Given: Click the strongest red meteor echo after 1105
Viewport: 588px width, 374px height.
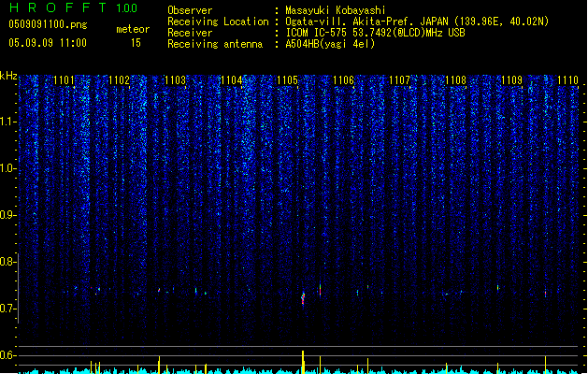Looking at the screenshot, I should click(x=303, y=298).
